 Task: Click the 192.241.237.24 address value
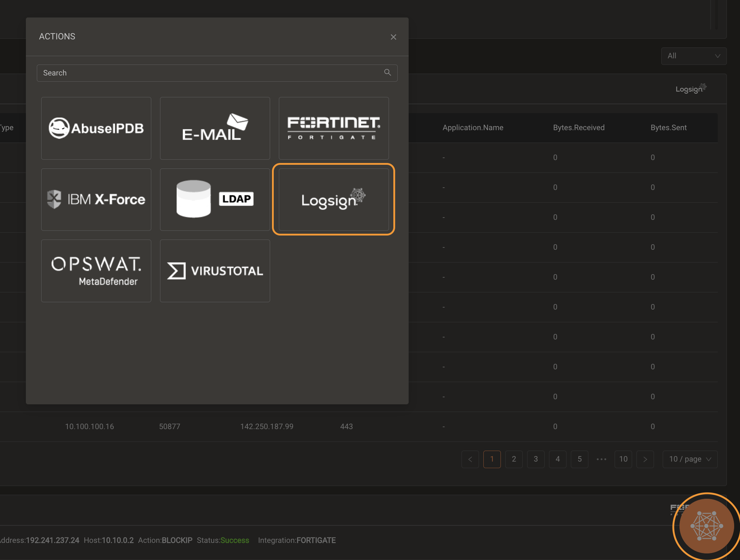click(x=52, y=540)
